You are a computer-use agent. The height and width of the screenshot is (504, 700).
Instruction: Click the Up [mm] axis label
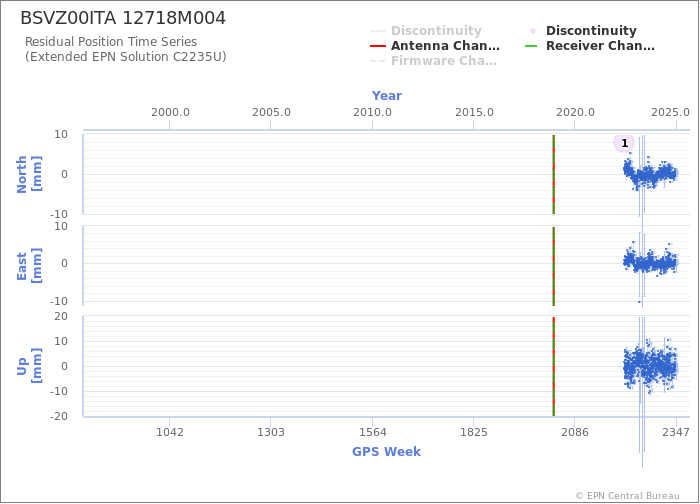[29, 366]
